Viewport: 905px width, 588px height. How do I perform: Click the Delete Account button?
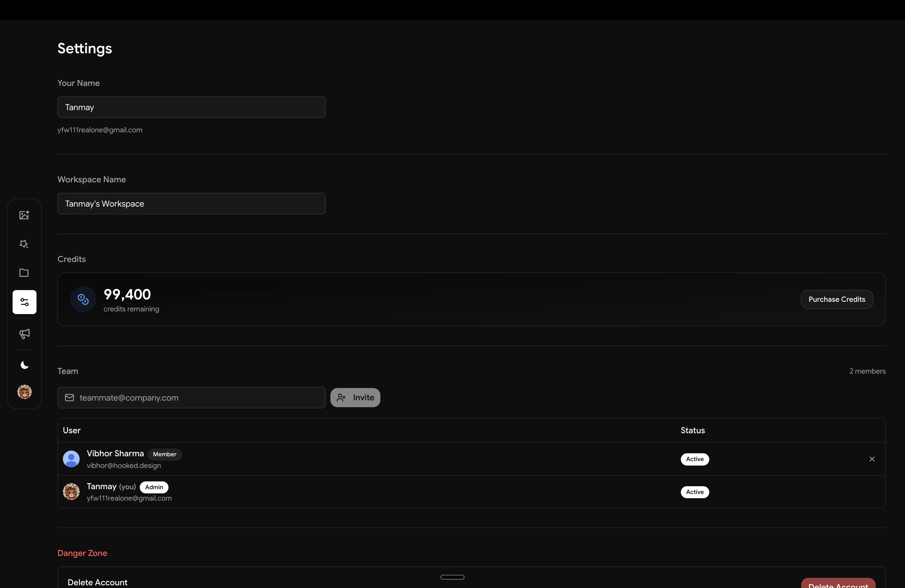tap(838, 583)
